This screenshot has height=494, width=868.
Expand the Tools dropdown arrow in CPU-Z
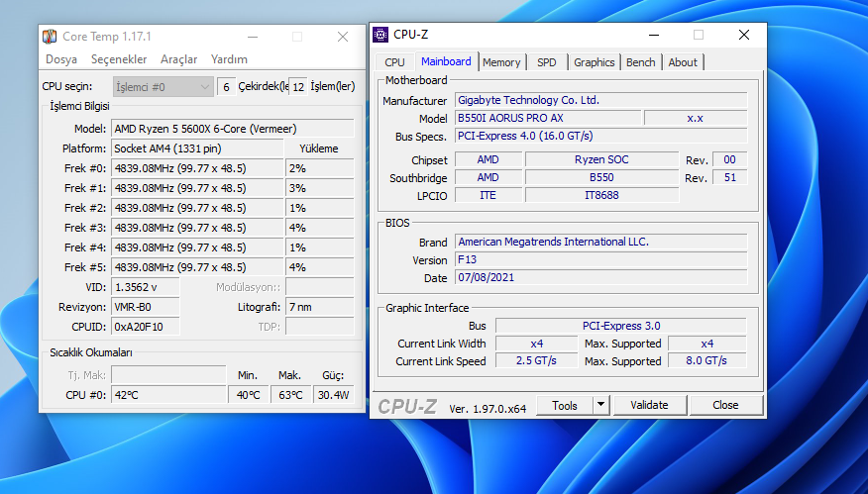pos(600,406)
